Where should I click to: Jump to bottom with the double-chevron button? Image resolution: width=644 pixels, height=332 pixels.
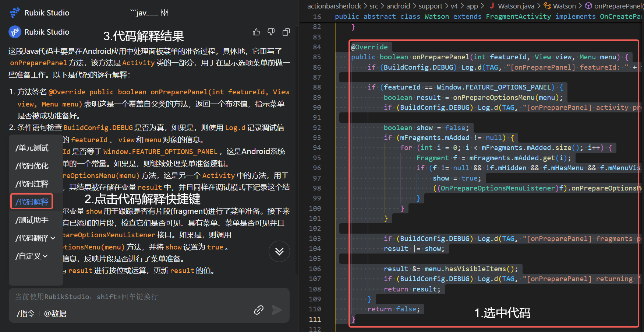click(x=279, y=251)
